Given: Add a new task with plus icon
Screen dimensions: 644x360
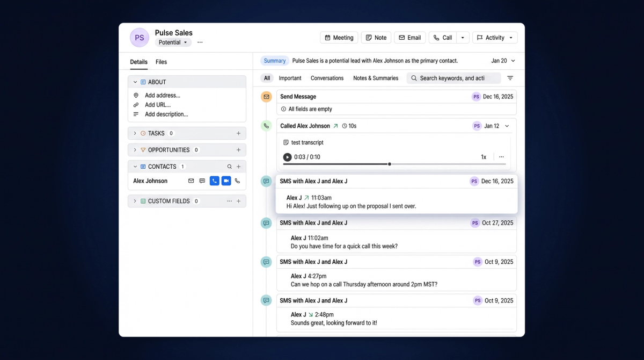Looking at the screenshot, I should click(239, 133).
